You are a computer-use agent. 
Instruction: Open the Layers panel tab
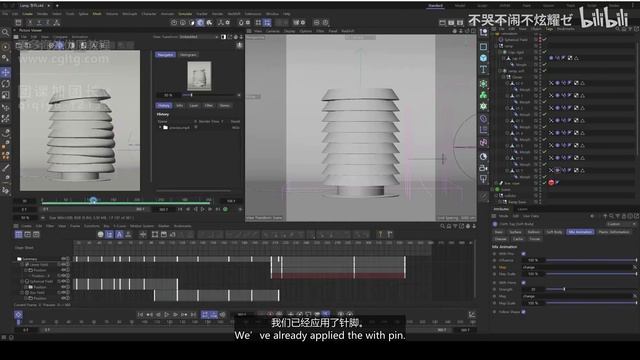(522, 209)
